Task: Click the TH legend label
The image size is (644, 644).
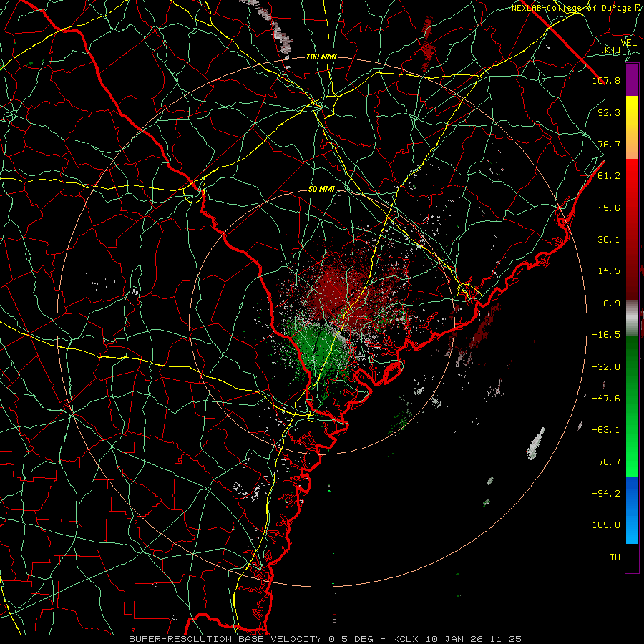Action: tap(615, 557)
